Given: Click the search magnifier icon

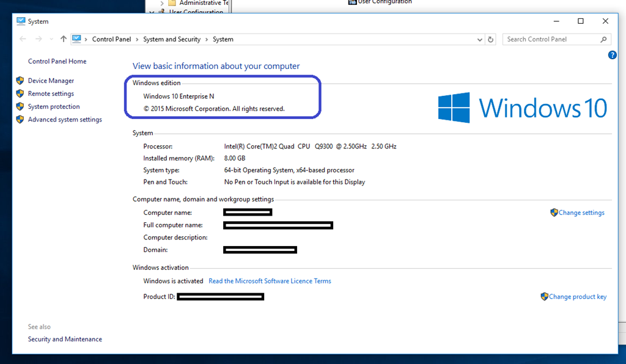Looking at the screenshot, I should [603, 40].
